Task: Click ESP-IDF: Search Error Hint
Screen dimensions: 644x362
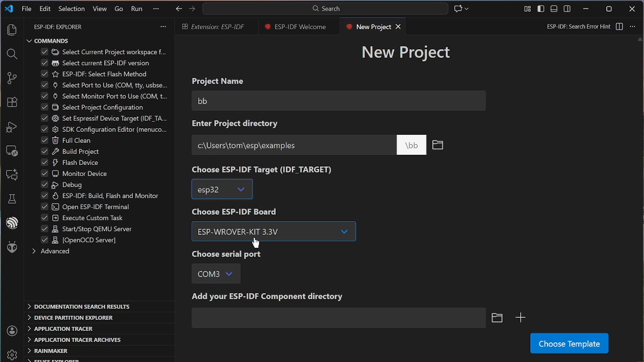Action: [579, 27]
